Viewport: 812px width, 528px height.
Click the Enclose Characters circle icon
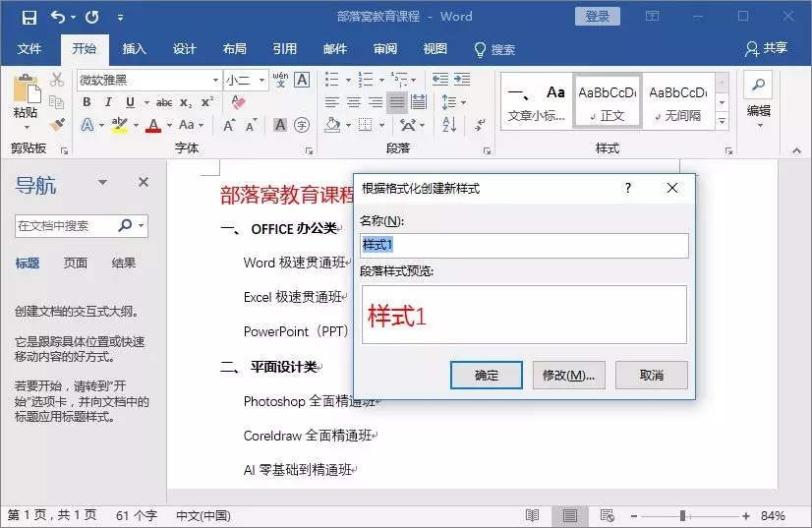[x=302, y=125]
